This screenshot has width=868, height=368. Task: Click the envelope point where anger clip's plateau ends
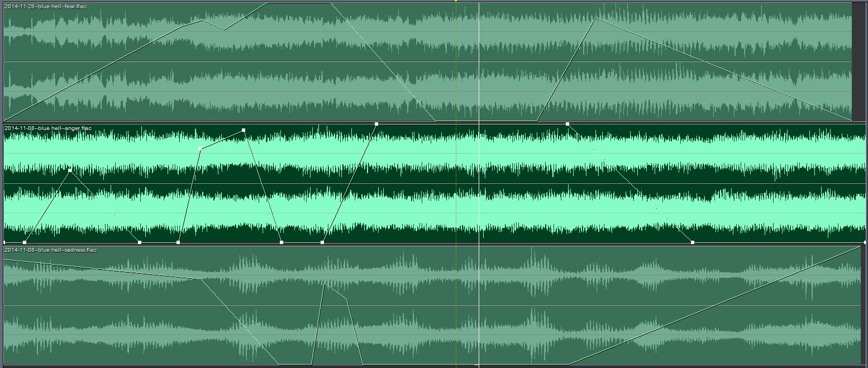click(x=567, y=123)
